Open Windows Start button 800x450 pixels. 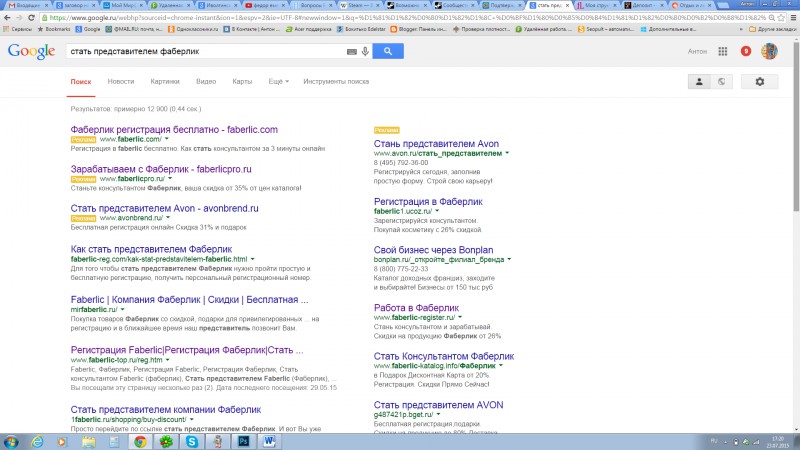(10, 442)
